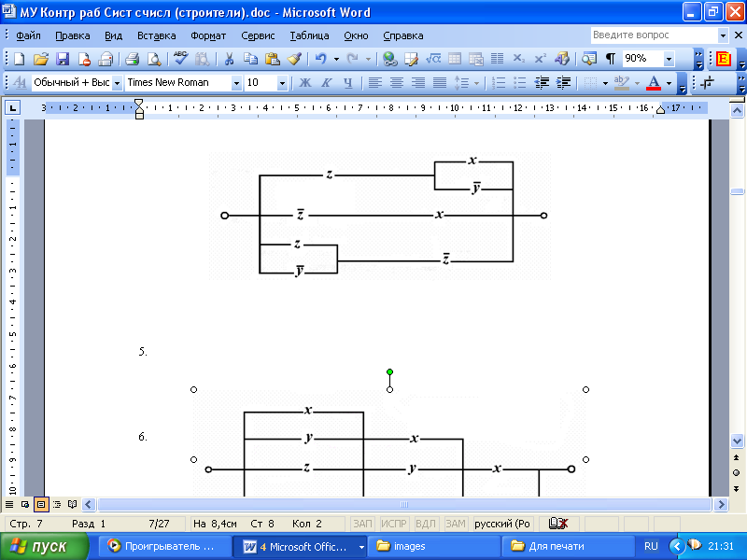Toggle bold Ж formatting

pos(305,82)
